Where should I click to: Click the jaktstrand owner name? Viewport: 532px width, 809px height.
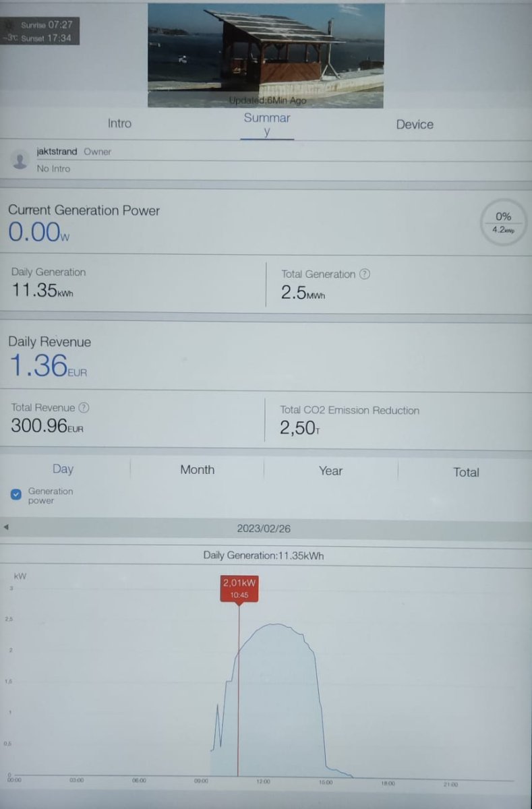coord(57,152)
